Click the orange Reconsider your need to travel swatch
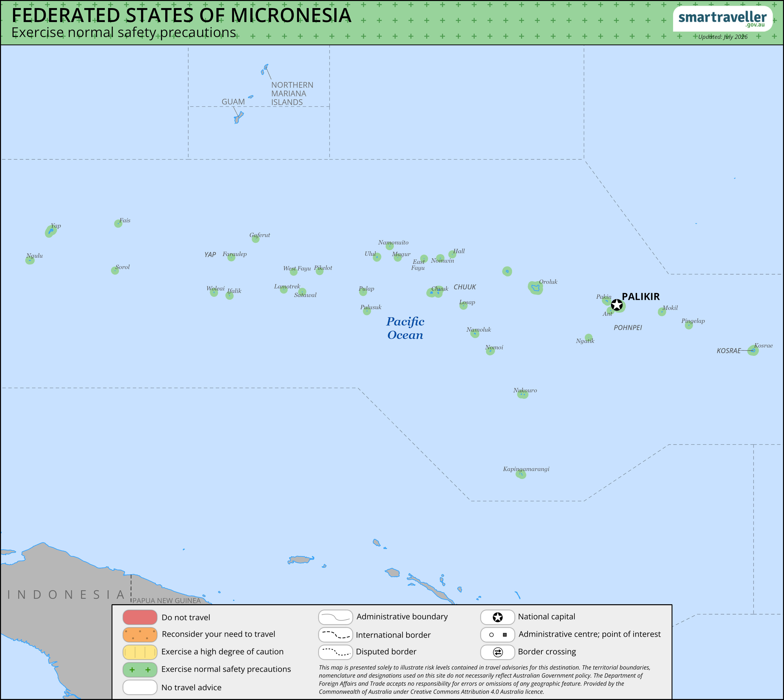Viewport: 784px width, 700px height. (140, 635)
